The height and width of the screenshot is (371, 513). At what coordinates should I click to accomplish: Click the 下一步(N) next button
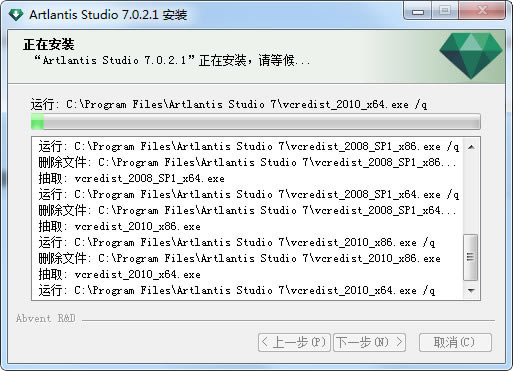(x=369, y=342)
